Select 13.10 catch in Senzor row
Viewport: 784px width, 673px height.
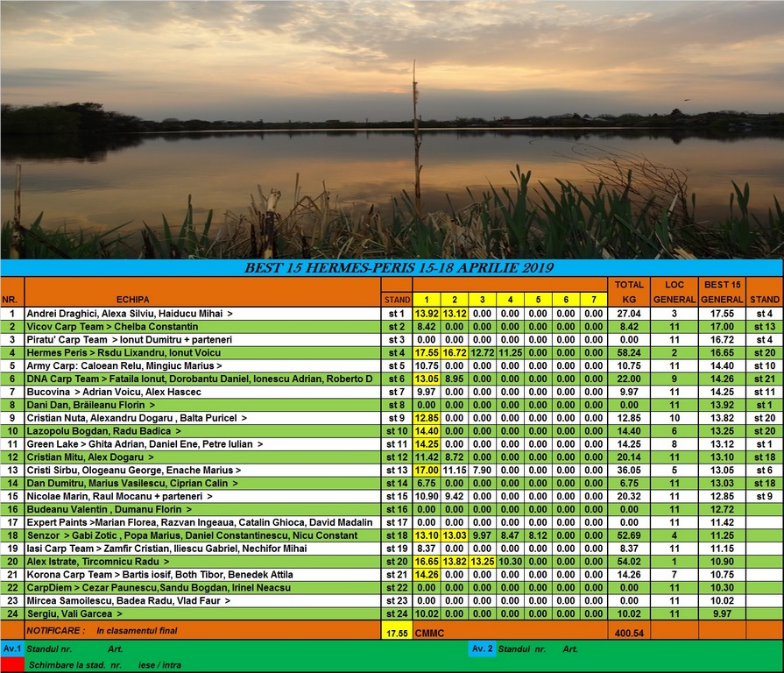point(427,535)
